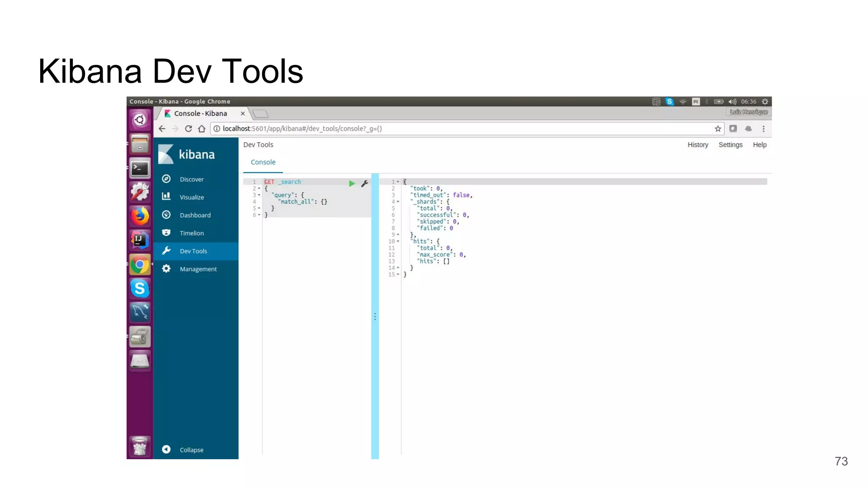This screenshot has height=488, width=868.
Task: Open Chrome three-dot menu
Action: [x=764, y=129]
